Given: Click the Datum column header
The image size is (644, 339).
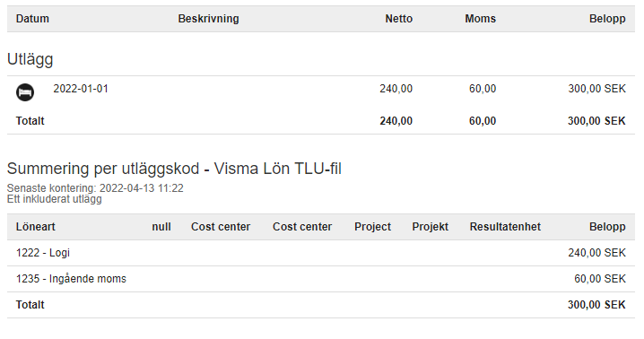Looking at the screenshot, I should click(x=32, y=19).
